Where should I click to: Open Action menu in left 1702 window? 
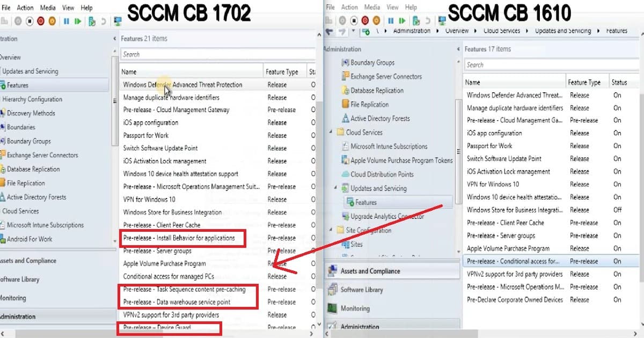[x=25, y=8]
